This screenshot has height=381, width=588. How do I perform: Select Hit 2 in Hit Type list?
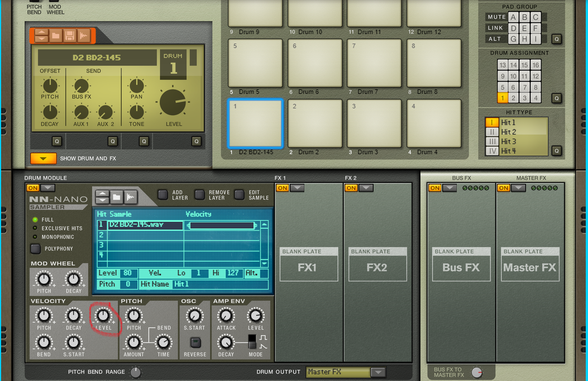coord(492,132)
